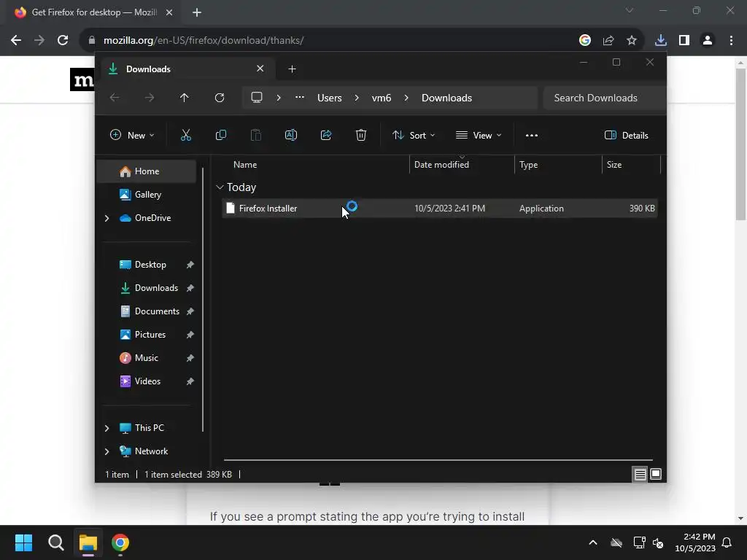
Task: Click Chrome's back arrow button
Action: coord(16,41)
